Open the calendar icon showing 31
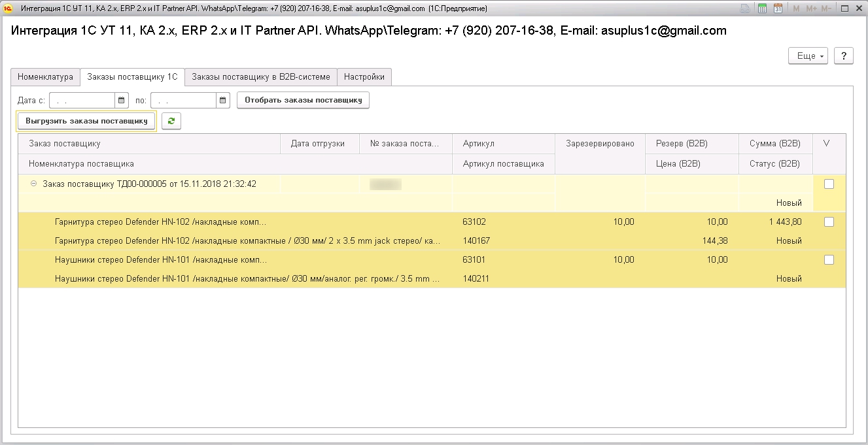868x445 pixels. click(778, 8)
